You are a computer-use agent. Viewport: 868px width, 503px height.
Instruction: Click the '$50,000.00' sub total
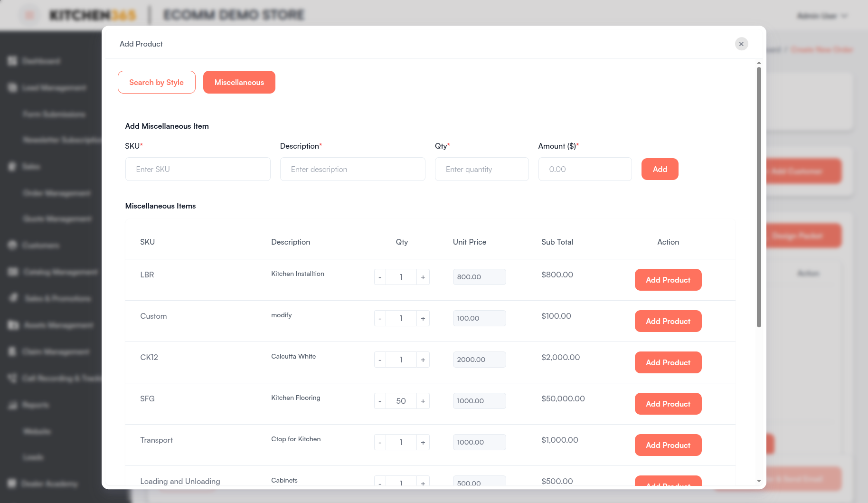tap(563, 399)
